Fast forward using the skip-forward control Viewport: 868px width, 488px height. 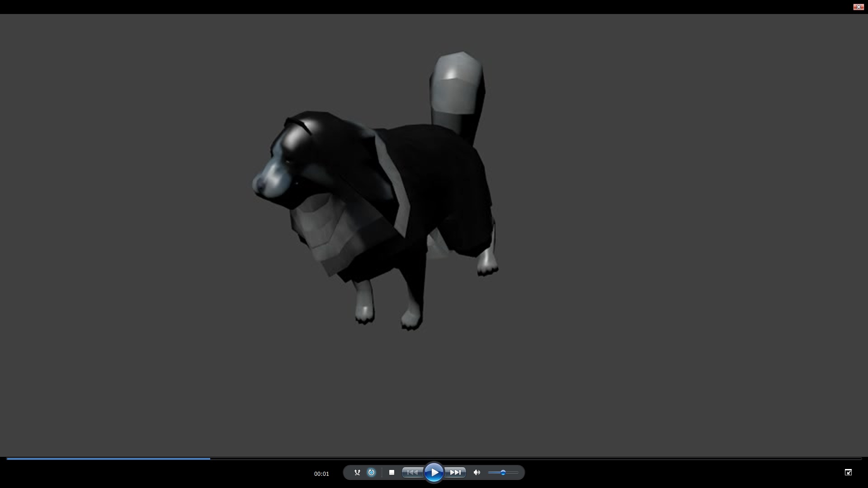(456, 472)
